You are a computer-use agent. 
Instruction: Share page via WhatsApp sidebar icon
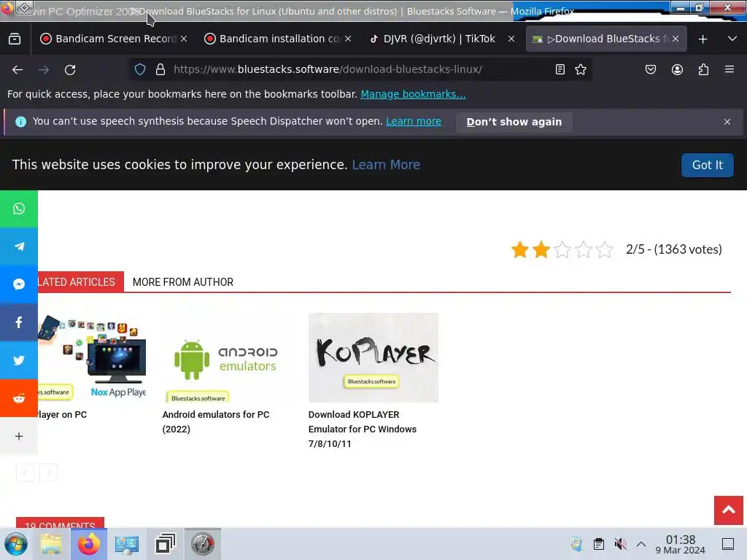click(x=18, y=209)
